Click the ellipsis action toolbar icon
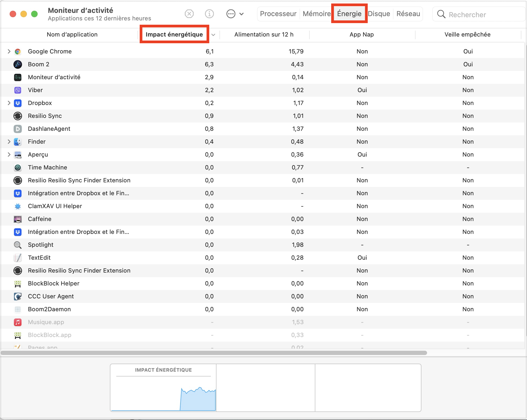The image size is (527, 420). [x=231, y=14]
